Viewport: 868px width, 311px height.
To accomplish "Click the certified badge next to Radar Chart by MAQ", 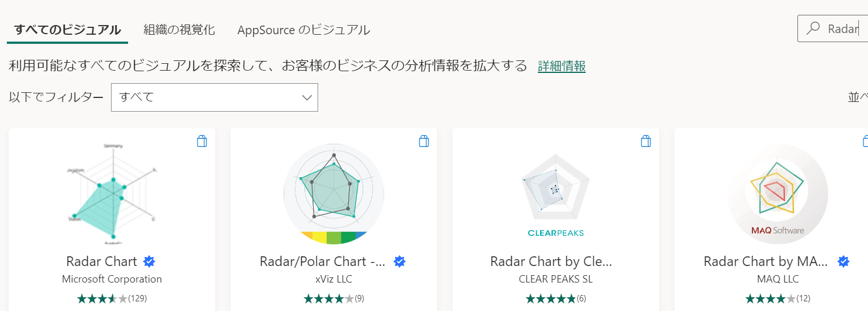I will (x=844, y=261).
